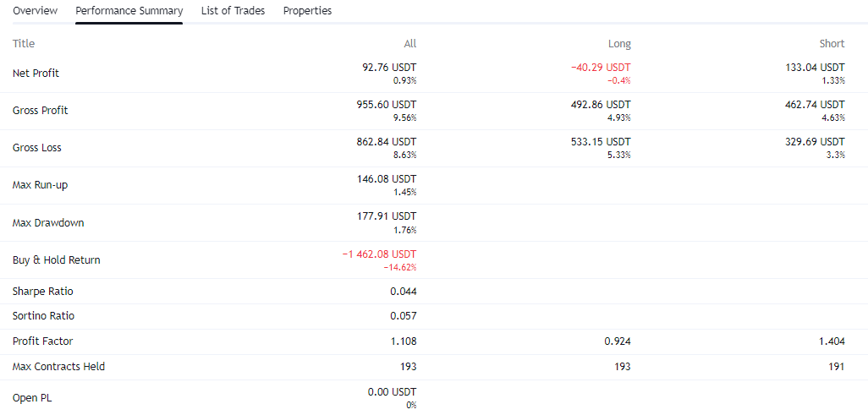This screenshot has height=415, width=868.
Task: Select the Max Drawdown row label
Action: tap(48, 223)
